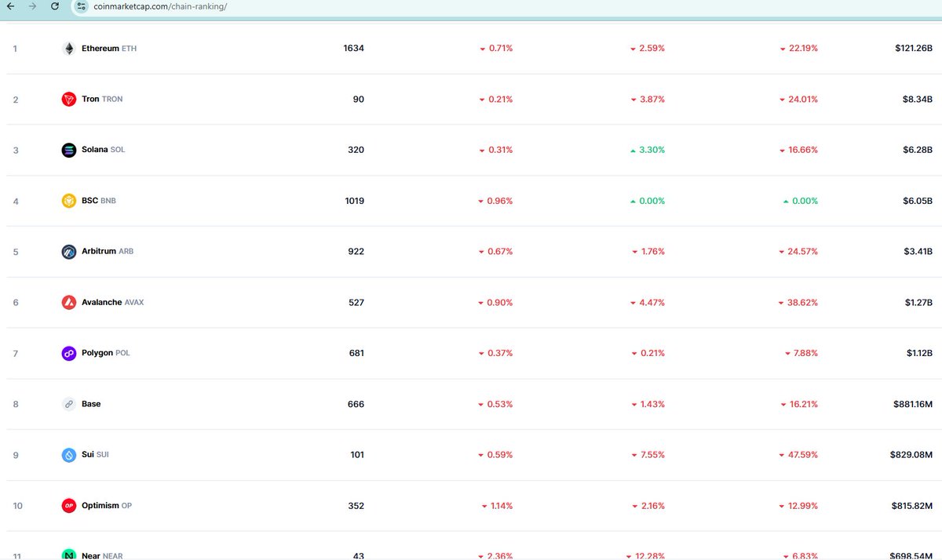Click the BSC logo icon
The image size is (942, 560).
click(69, 201)
